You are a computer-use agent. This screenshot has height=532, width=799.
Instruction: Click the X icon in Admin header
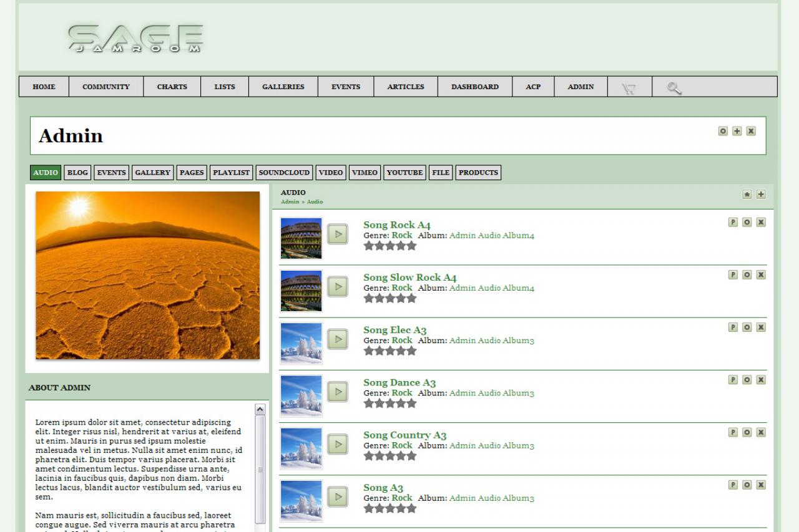pos(751,131)
